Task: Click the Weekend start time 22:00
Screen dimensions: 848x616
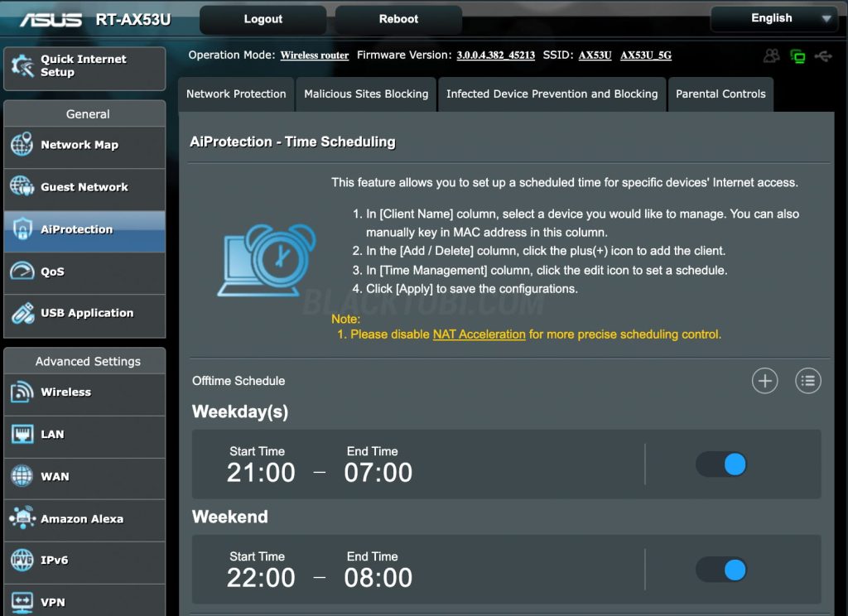Action: point(261,578)
